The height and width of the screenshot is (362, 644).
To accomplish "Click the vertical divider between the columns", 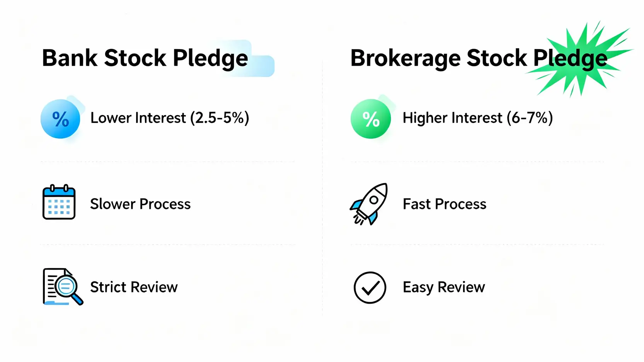I will coord(322,185).
